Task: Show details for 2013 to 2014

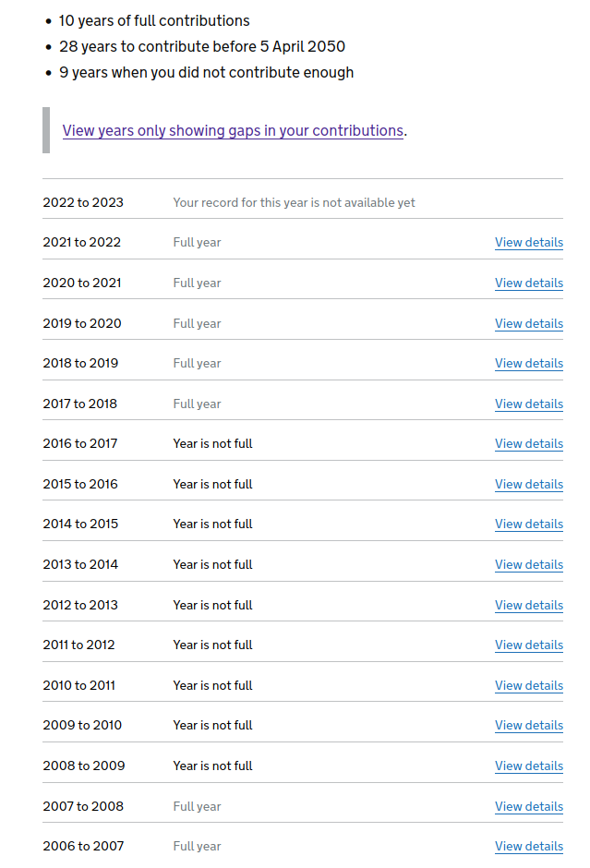Action: click(528, 565)
